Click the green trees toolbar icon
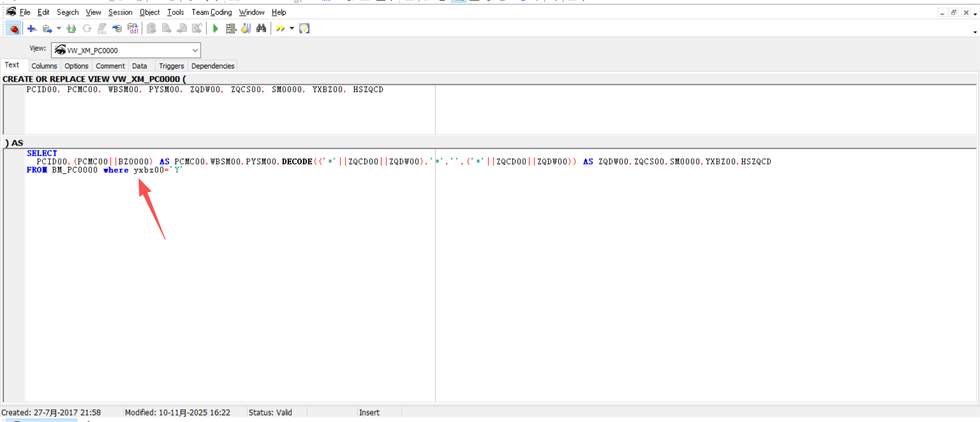The height and width of the screenshot is (422, 980). pos(71,29)
